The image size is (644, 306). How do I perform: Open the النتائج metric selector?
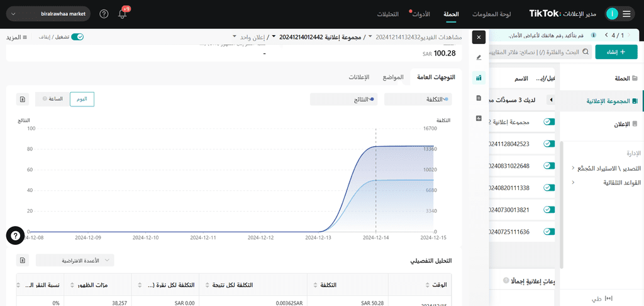point(344,99)
